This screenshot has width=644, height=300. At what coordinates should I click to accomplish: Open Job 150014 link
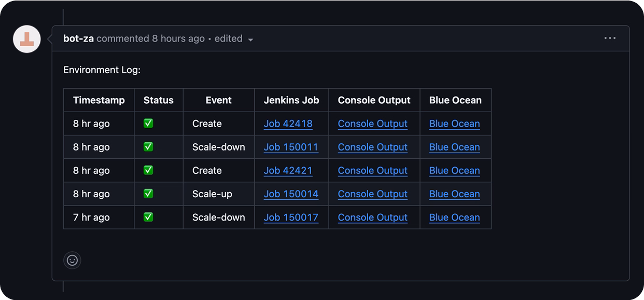pos(291,194)
